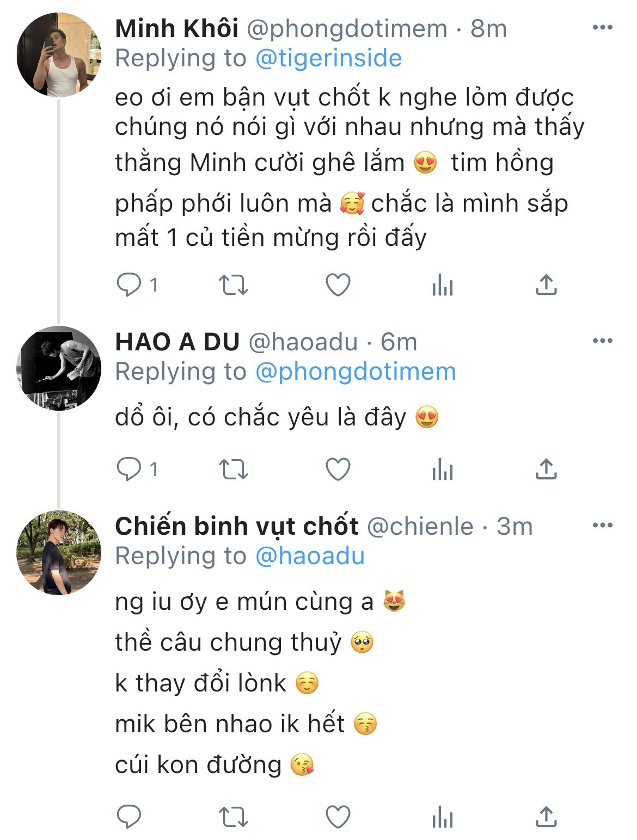View analytics for Minh Khôi's tweet
Viewport: 637px width, 840px height.
coord(442,285)
